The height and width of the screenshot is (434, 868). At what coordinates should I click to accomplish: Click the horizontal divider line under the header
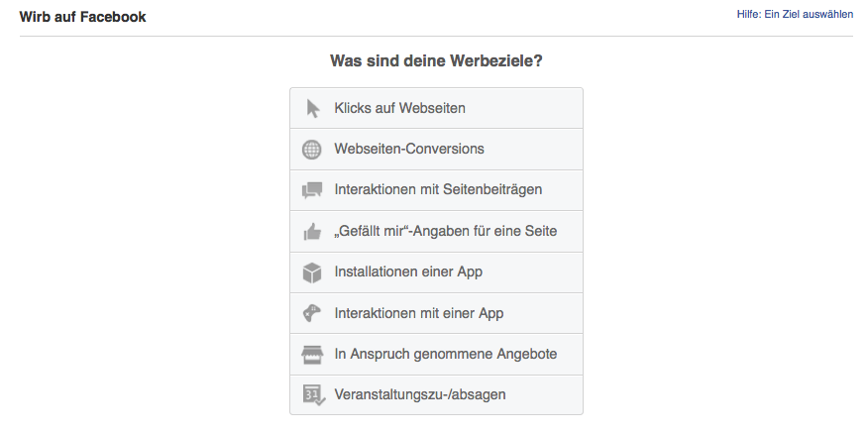pos(436,36)
